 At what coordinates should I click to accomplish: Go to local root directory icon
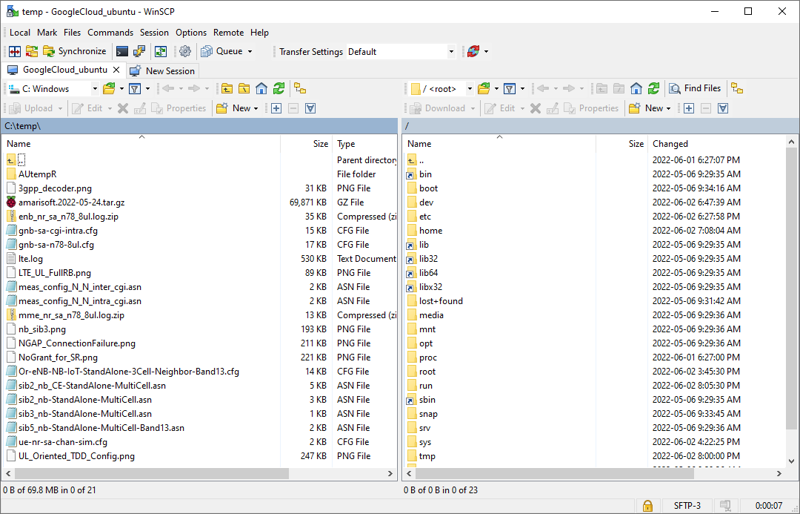pyautogui.click(x=244, y=89)
